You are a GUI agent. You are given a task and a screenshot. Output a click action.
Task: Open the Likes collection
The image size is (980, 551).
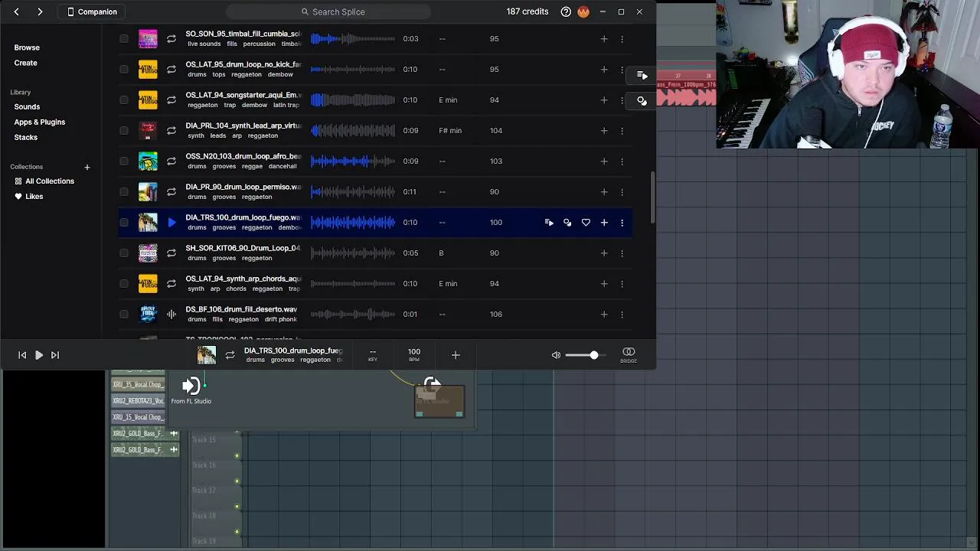pyautogui.click(x=29, y=197)
